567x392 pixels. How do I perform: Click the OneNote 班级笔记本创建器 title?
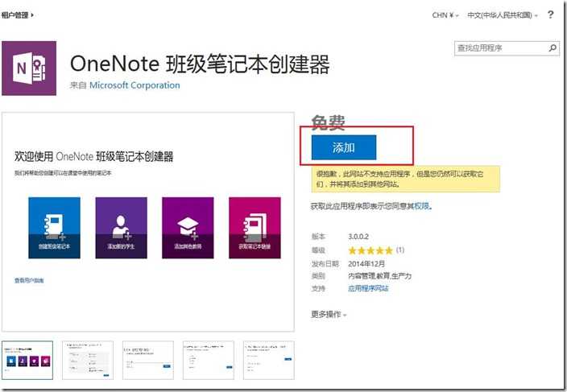[x=200, y=64]
